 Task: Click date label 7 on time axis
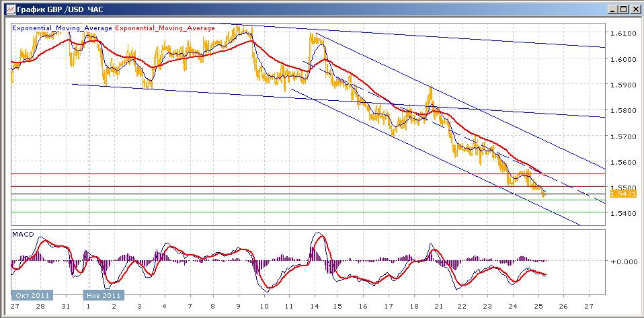coord(190,307)
